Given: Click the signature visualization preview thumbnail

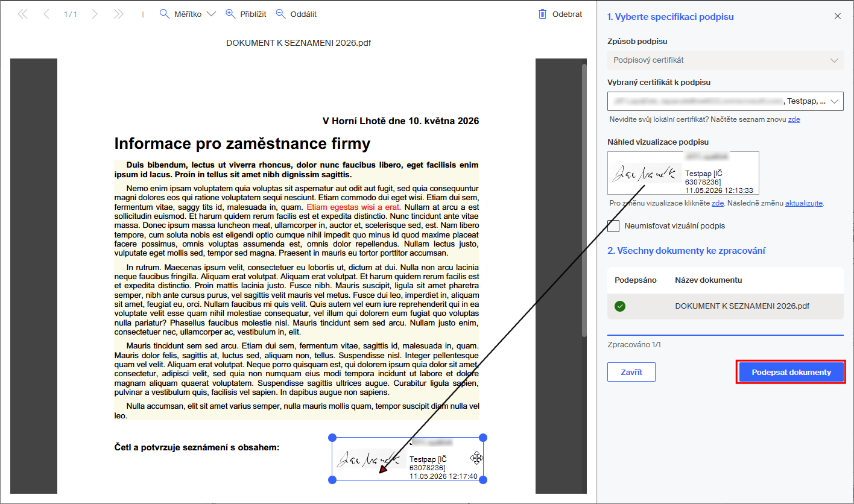Looking at the screenshot, I should click(x=683, y=172).
